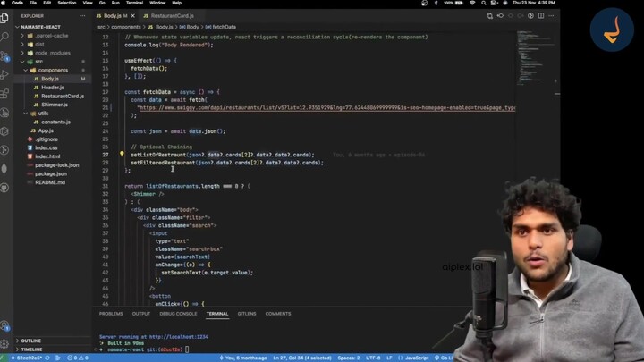Click the errors and warnings status indicator
The image size is (644, 362).
click(x=78, y=358)
